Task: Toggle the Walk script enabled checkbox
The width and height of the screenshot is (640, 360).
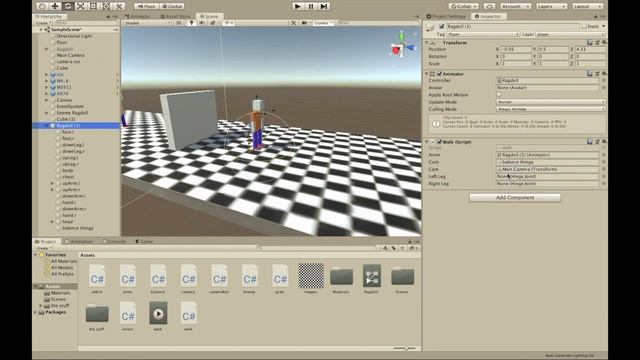Action: click(x=440, y=142)
